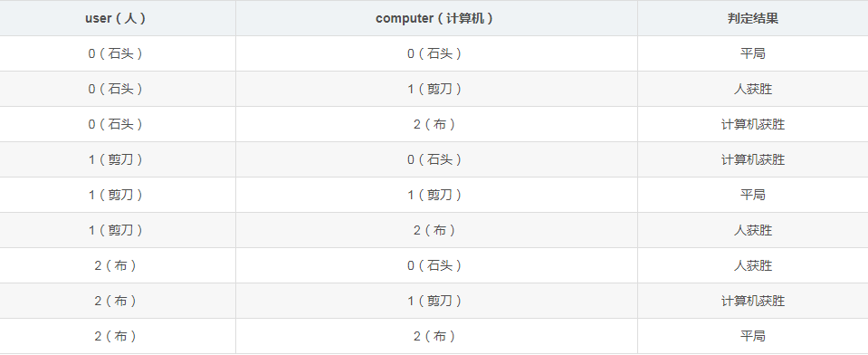Click the computer cell '1（剪刀）' in the fifth row
The height and width of the screenshot is (355, 868).
pyautogui.click(x=436, y=195)
